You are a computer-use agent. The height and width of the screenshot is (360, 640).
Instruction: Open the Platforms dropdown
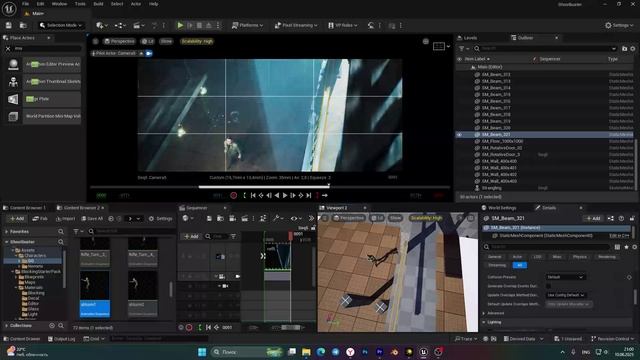(x=247, y=25)
